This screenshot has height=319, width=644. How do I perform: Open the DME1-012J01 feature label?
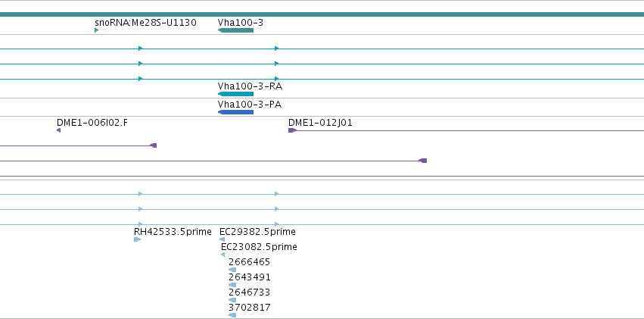pos(320,123)
